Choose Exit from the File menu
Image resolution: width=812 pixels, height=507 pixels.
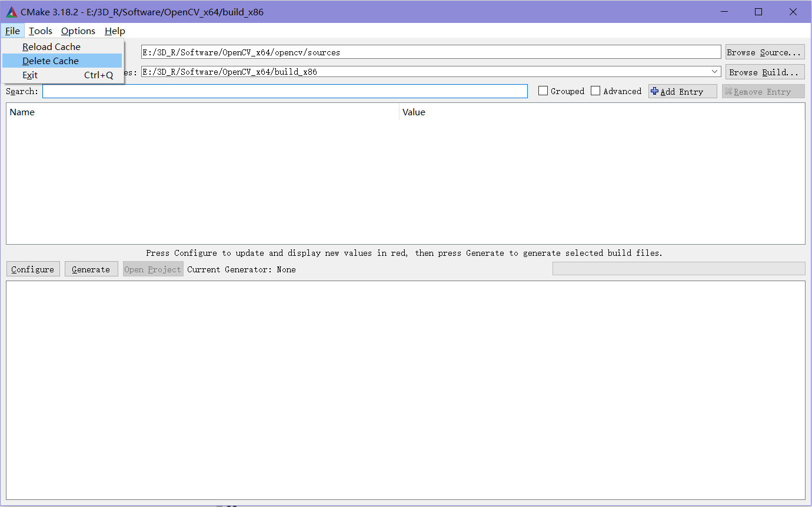pyautogui.click(x=62, y=75)
